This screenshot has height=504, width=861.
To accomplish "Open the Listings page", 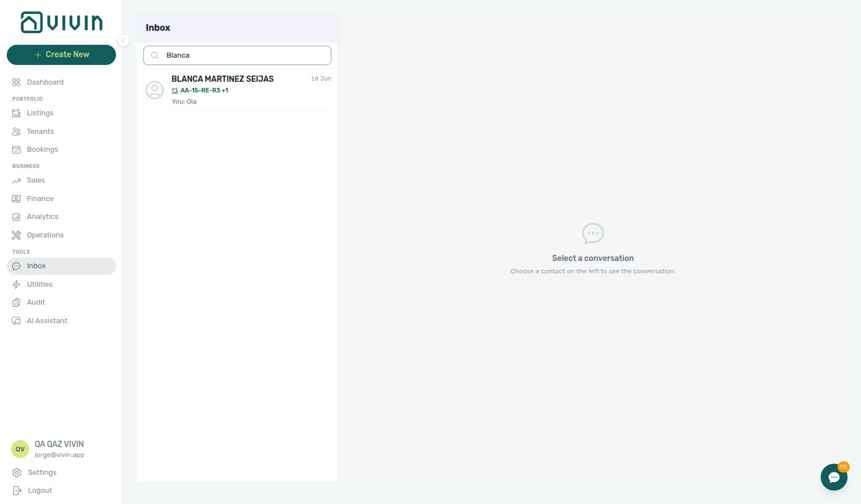I will (61, 113).
